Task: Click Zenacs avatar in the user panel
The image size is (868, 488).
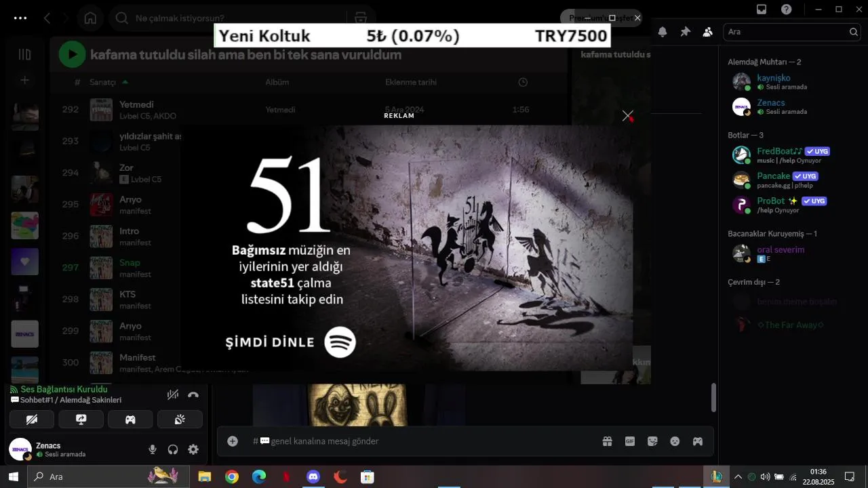Action: [20, 449]
